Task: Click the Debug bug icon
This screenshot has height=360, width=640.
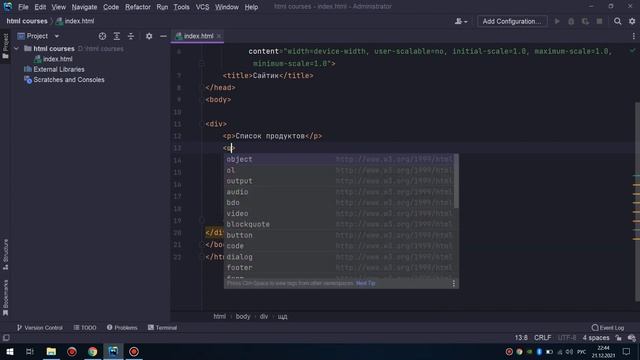Action: 571,21
